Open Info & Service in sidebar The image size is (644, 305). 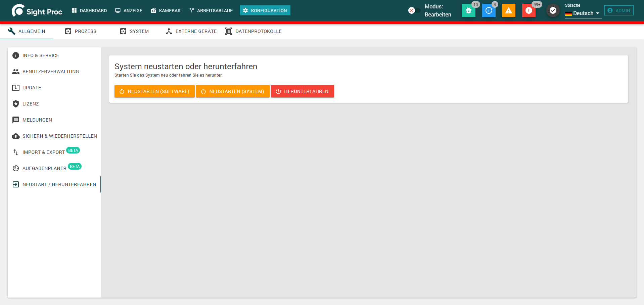click(54, 55)
